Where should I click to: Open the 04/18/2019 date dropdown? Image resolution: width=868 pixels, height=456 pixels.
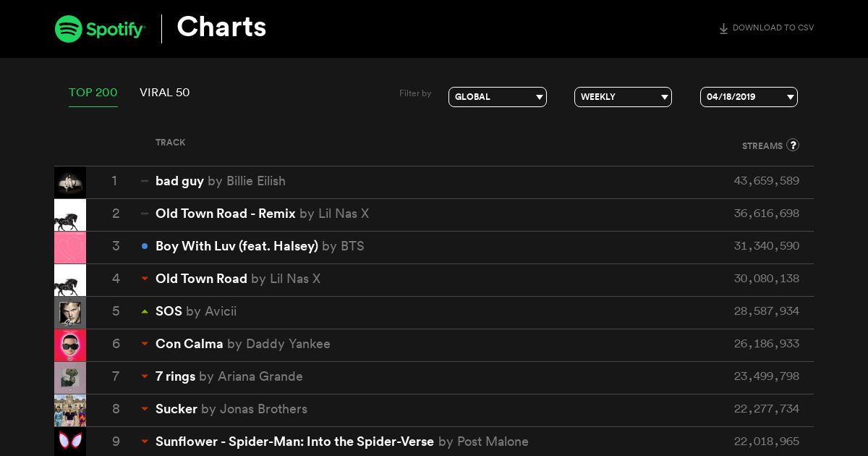pyautogui.click(x=749, y=97)
